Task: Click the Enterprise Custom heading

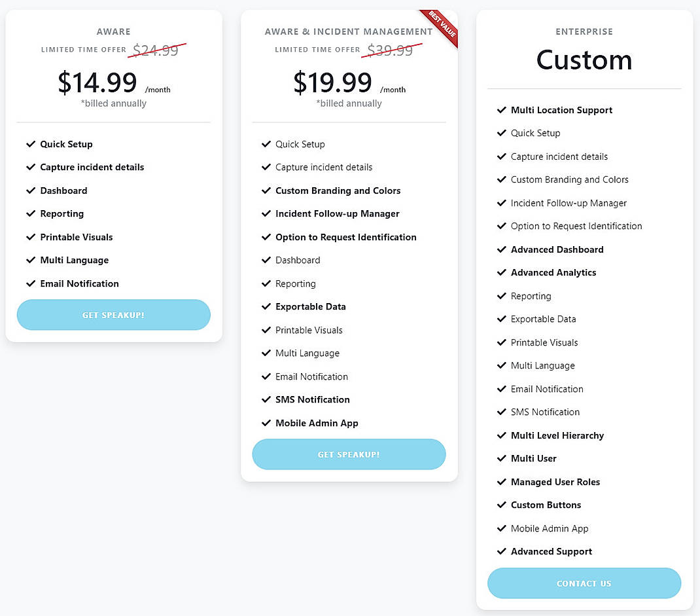Action: click(x=584, y=60)
